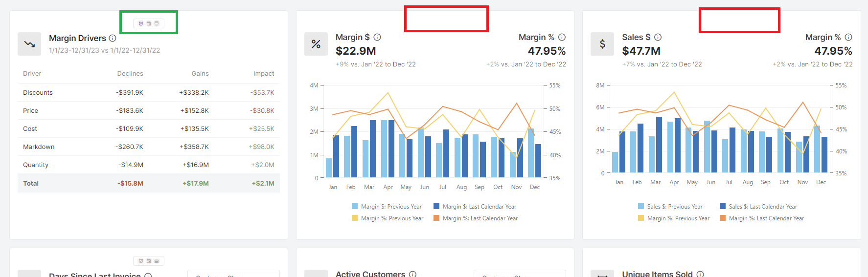Screen dimensions: 868x277
Task: Click the info icon next to Sales $
Action: (658, 37)
